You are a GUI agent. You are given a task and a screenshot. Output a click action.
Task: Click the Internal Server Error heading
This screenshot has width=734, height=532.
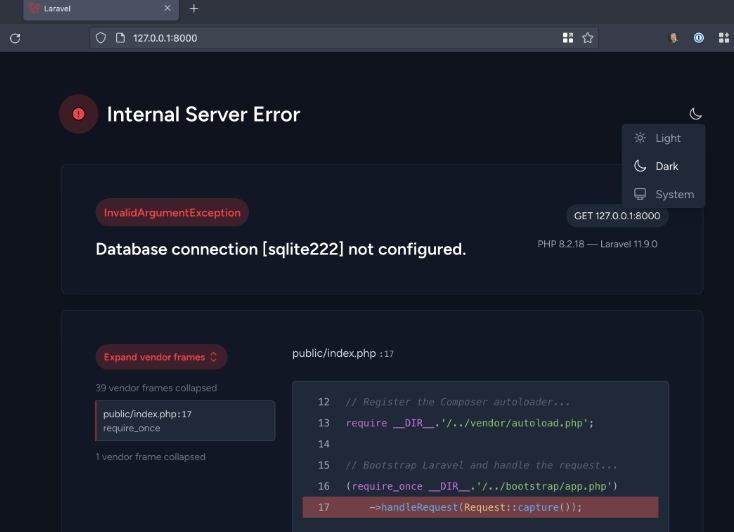pyautogui.click(x=203, y=114)
